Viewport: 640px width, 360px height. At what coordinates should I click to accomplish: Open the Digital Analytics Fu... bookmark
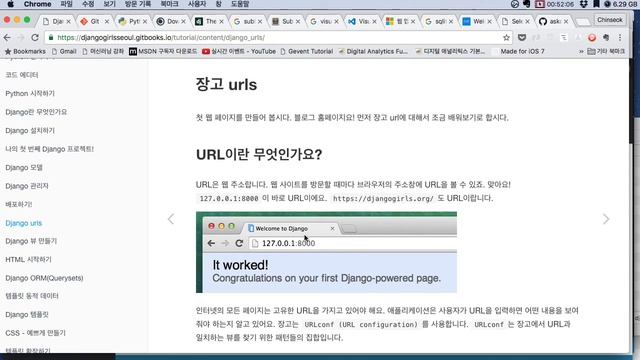(373, 51)
